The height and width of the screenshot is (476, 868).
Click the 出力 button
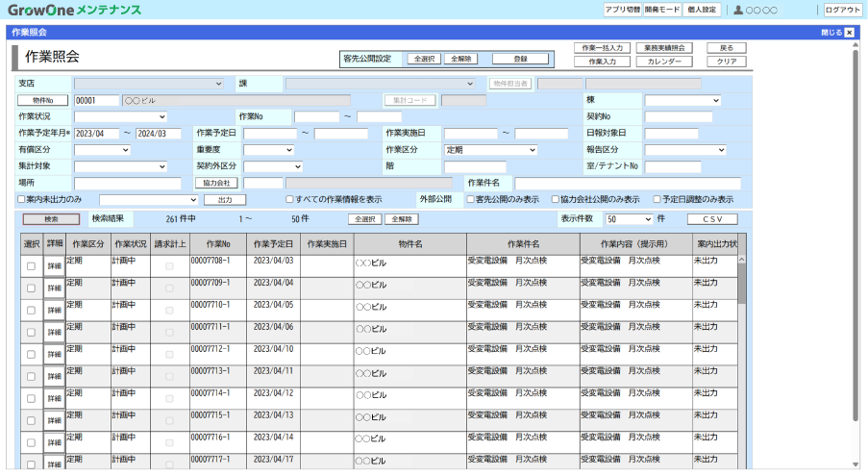pyautogui.click(x=225, y=200)
